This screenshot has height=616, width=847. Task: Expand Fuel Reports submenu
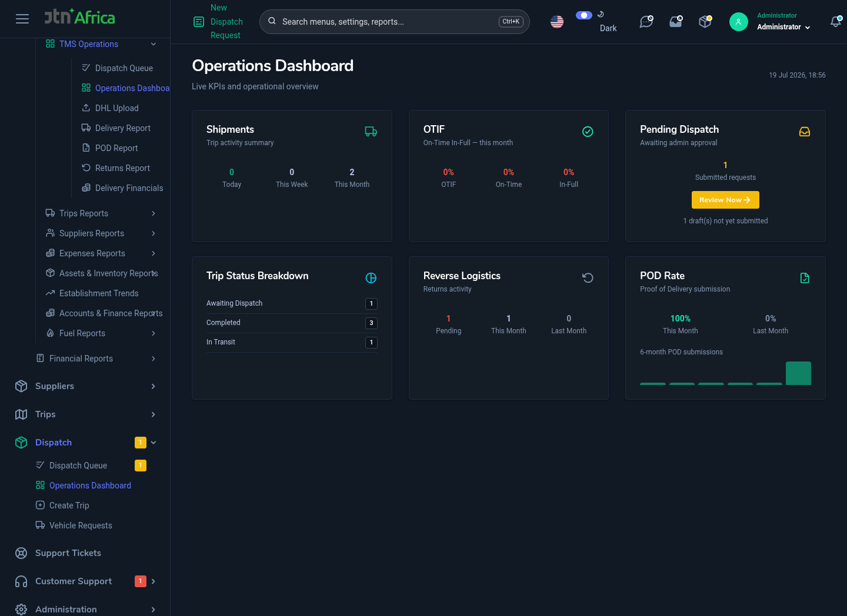pyautogui.click(x=101, y=333)
